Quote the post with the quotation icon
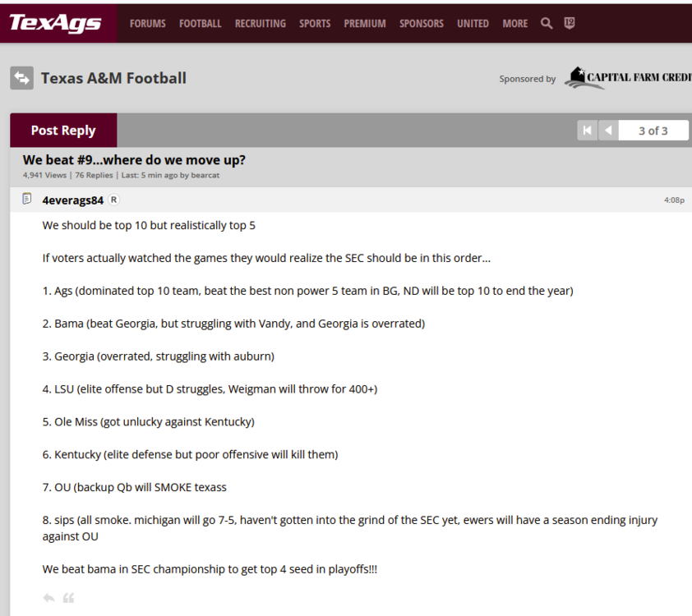This screenshot has height=616, width=692. 69,597
